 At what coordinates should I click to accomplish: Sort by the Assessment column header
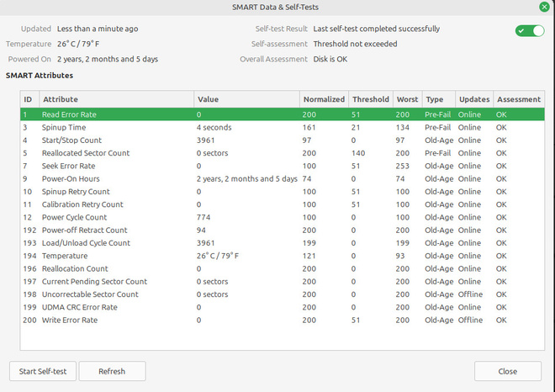pyautogui.click(x=519, y=99)
